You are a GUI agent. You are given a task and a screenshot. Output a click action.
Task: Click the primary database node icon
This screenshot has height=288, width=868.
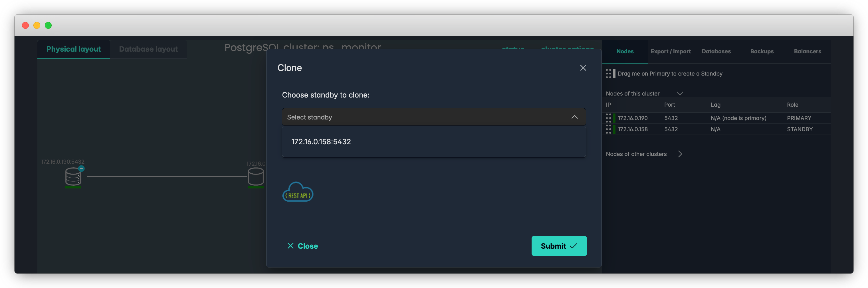click(x=73, y=177)
